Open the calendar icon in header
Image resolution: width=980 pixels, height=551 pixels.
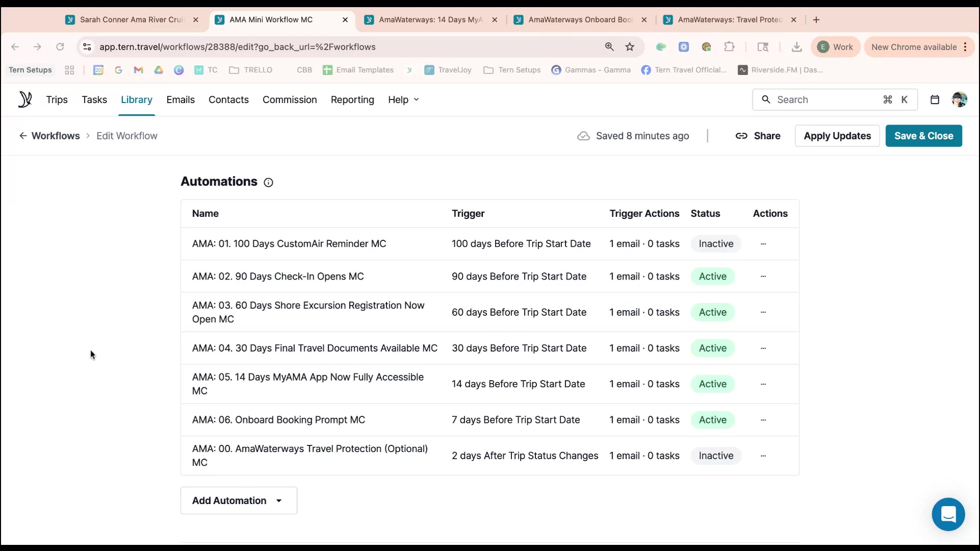point(935,100)
